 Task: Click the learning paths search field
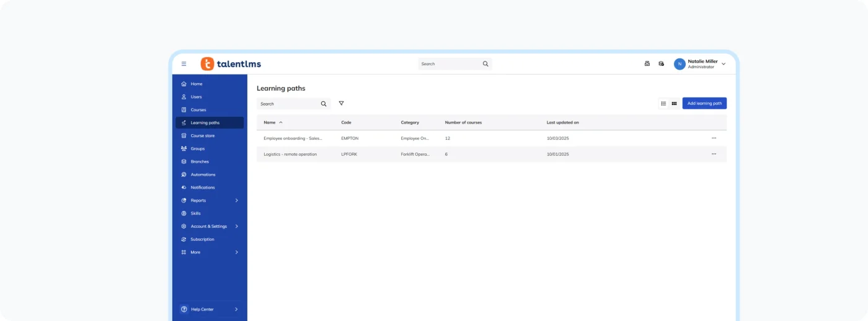pos(293,104)
